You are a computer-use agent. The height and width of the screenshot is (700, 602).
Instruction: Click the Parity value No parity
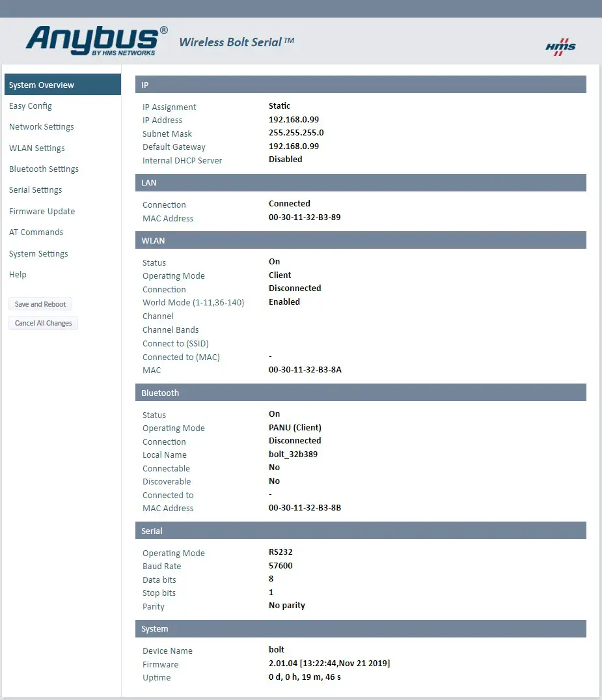pyautogui.click(x=286, y=606)
